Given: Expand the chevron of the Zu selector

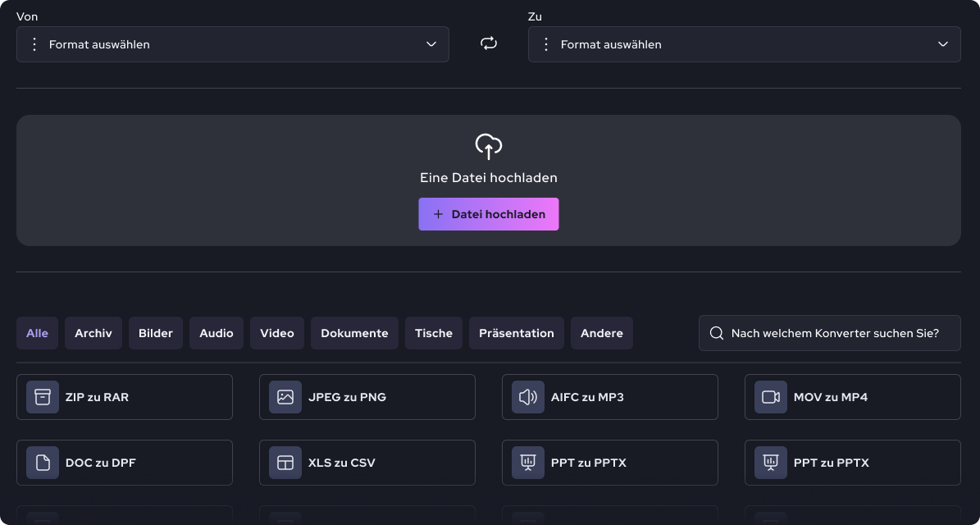Looking at the screenshot, I should 943,44.
